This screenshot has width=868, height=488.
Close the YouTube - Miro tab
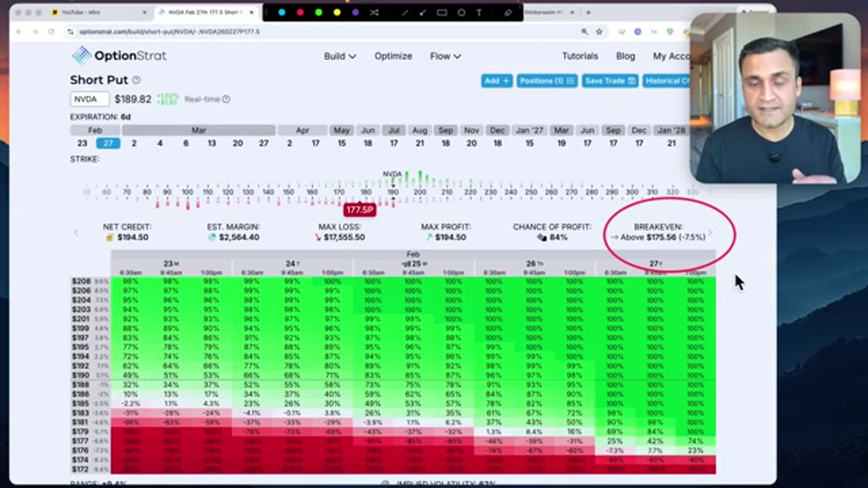click(145, 12)
